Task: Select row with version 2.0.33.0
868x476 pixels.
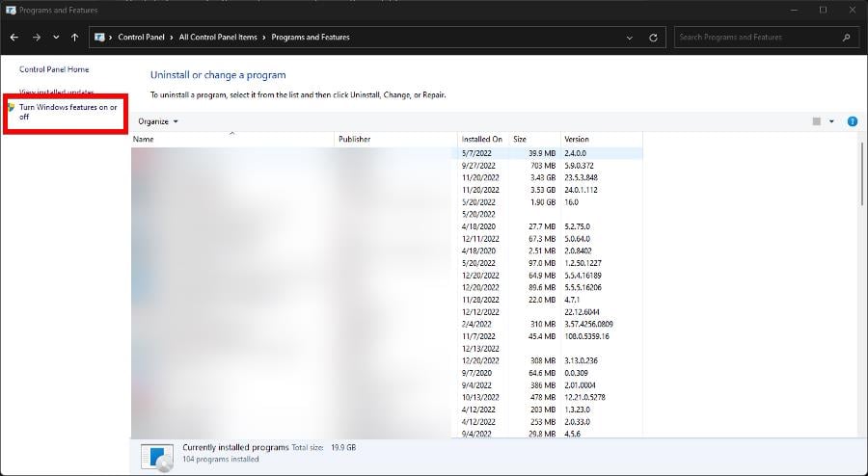Action: (x=387, y=422)
